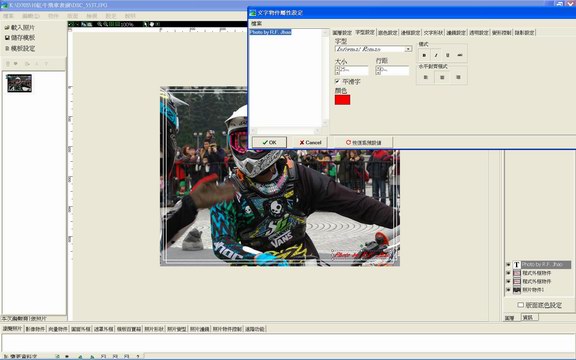Click the Cancel button
Screen dimensions: 576x360
310,142
